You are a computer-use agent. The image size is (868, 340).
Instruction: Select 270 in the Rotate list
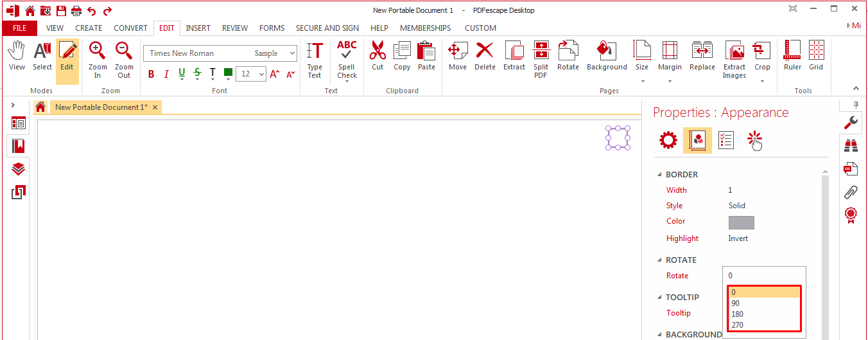764,325
